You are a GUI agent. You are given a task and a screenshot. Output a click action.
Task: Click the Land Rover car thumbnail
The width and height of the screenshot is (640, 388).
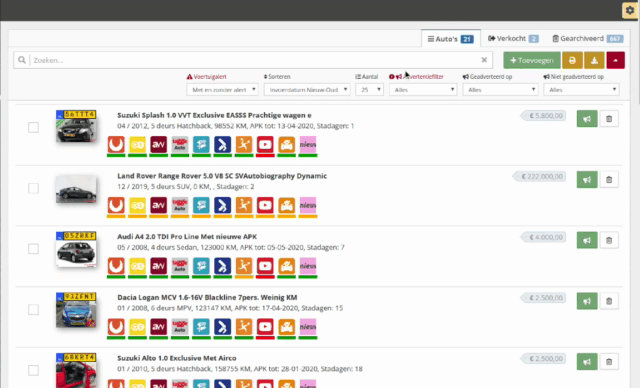[76, 189]
